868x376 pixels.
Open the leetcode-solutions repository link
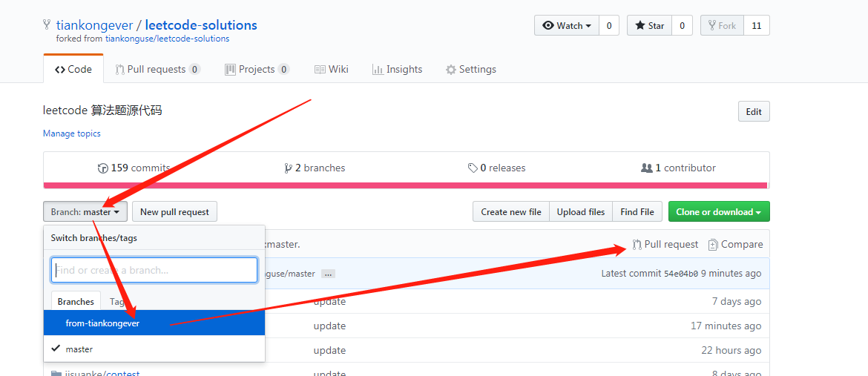coord(201,25)
